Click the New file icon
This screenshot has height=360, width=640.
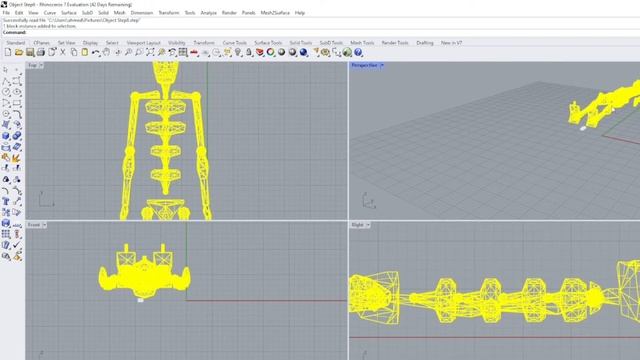pyautogui.click(x=8, y=52)
